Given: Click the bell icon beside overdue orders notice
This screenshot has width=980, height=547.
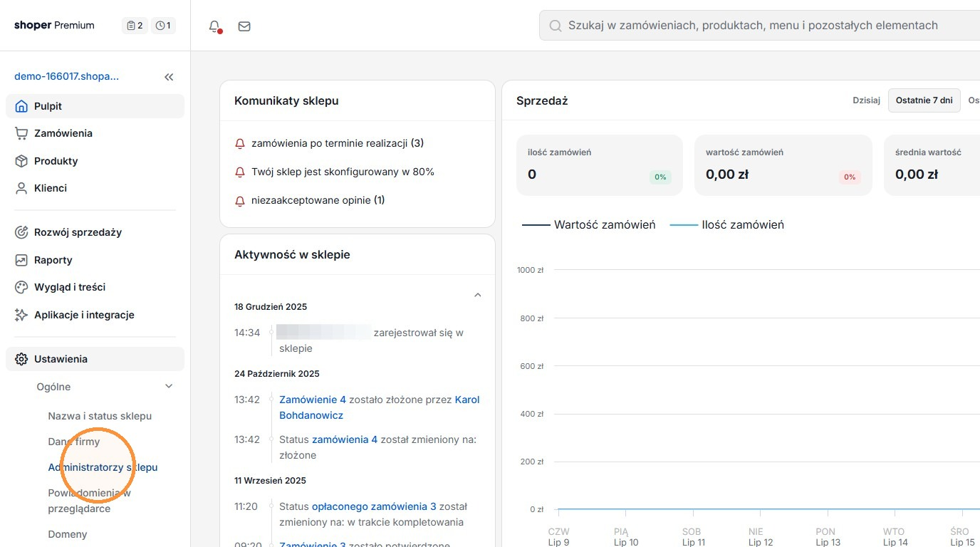Looking at the screenshot, I should (x=240, y=144).
